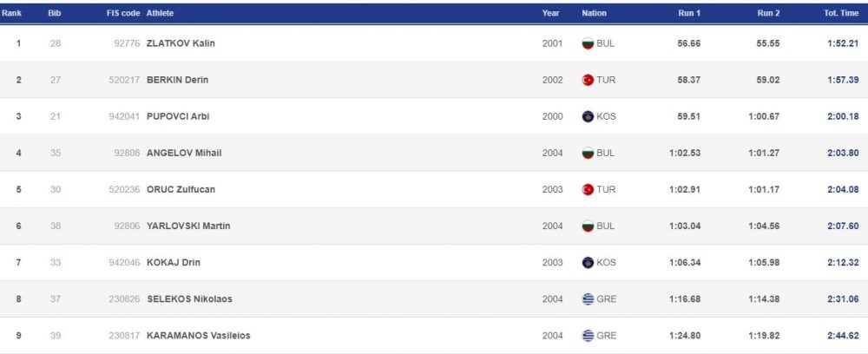
Task: Sort by the Rank column header
Action: pyautogui.click(x=17, y=13)
